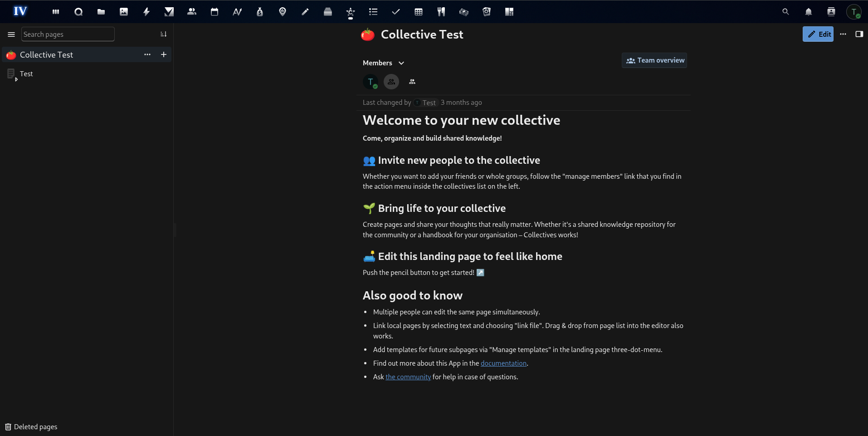Toggle the left navigation sidebar open
868x436 pixels.
[x=10, y=34]
